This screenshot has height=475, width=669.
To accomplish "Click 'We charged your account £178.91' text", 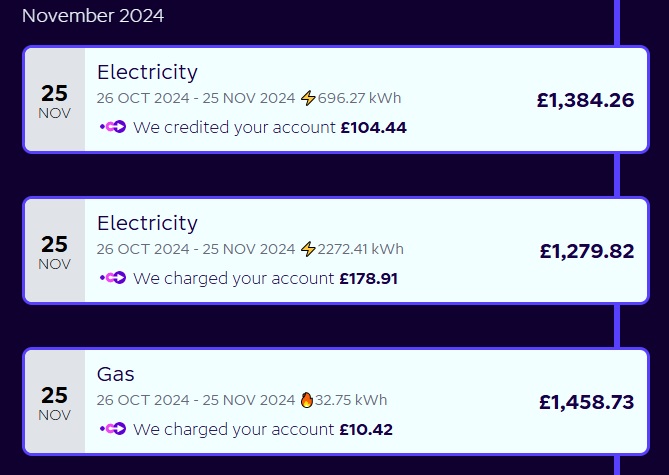I will [265, 279].
